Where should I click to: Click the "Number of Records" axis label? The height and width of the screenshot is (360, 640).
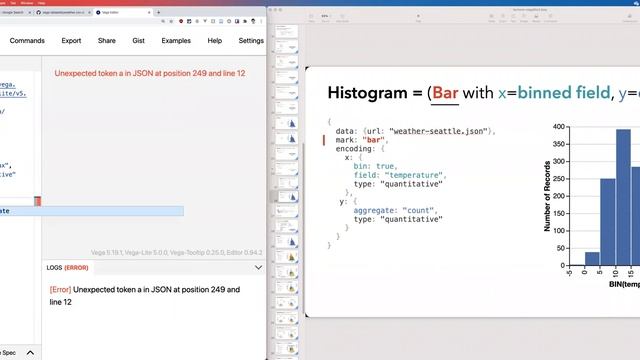click(547, 196)
